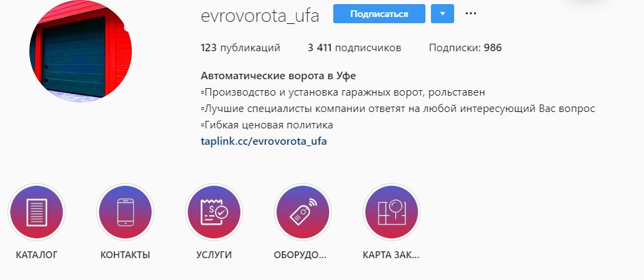View the red garage door profile picture
This screenshot has height=280, width=644.
81,51
